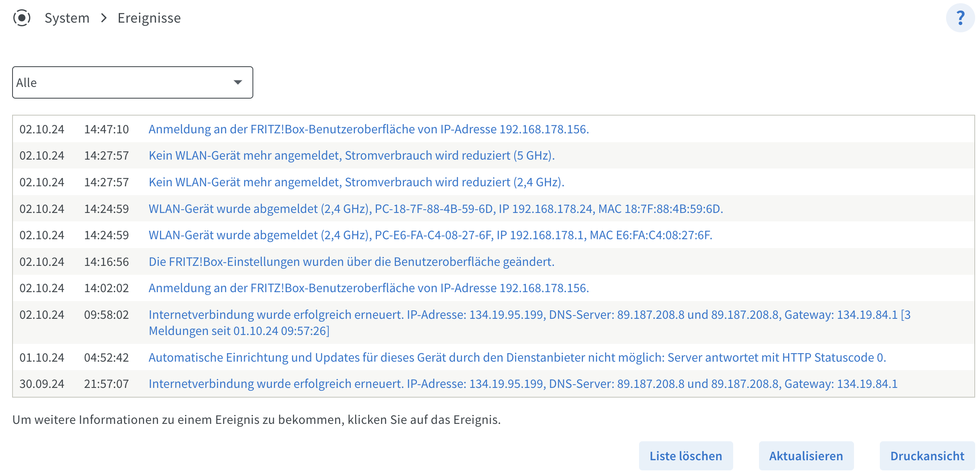Click the System breadcrumb icon

(22, 18)
